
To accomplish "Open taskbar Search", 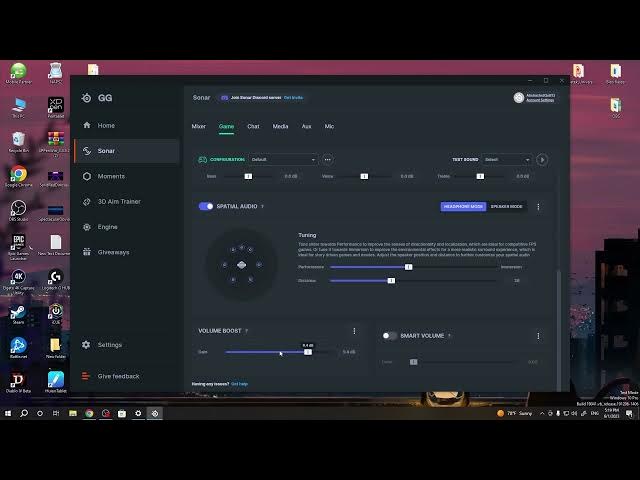I will pos(24,413).
